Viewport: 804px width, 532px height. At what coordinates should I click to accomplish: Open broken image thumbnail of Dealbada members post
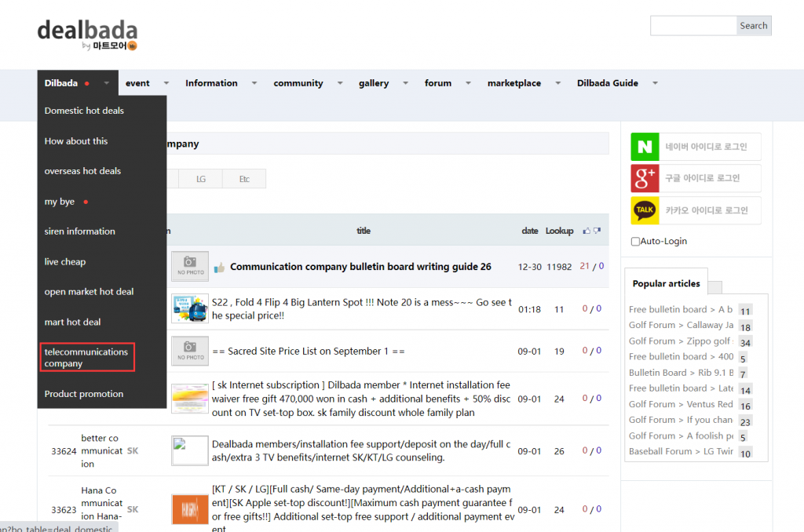190,450
